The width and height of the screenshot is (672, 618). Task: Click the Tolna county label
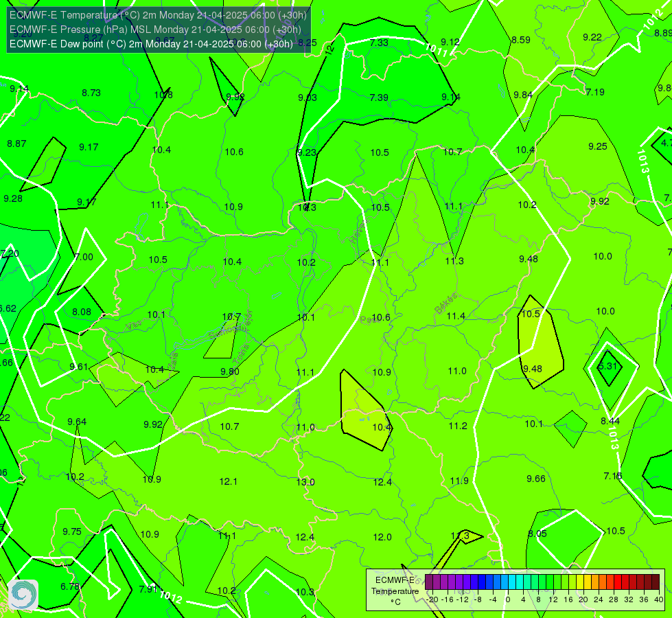pos(242,354)
